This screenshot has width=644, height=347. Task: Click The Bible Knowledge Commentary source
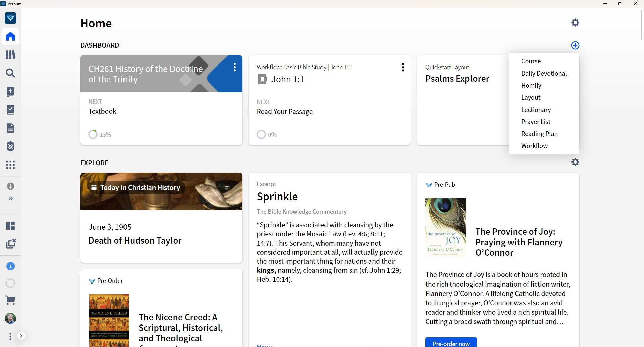tap(302, 212)
